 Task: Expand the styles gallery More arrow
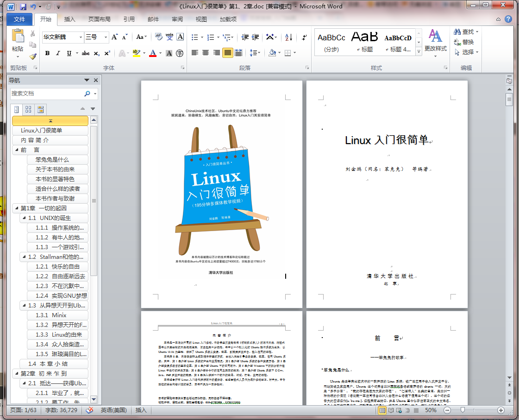(419, 51)
